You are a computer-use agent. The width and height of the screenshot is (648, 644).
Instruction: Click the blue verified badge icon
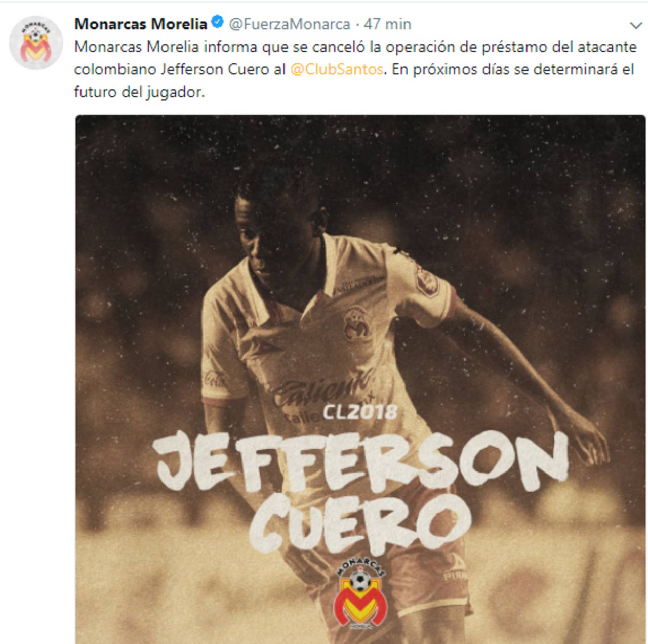[218, 23]
